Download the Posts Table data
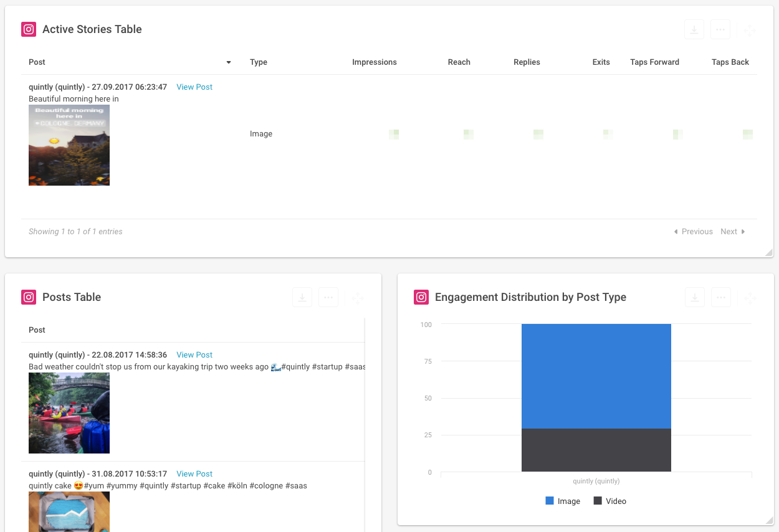 [302, 297]
